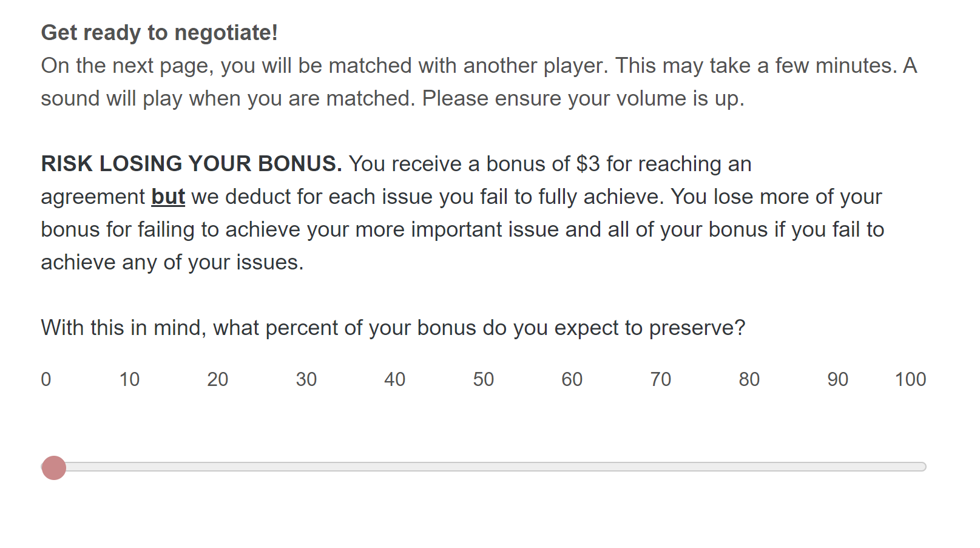Pick the 60 scale label
Screen dimensions: 980x548
[x=572, y=379]
